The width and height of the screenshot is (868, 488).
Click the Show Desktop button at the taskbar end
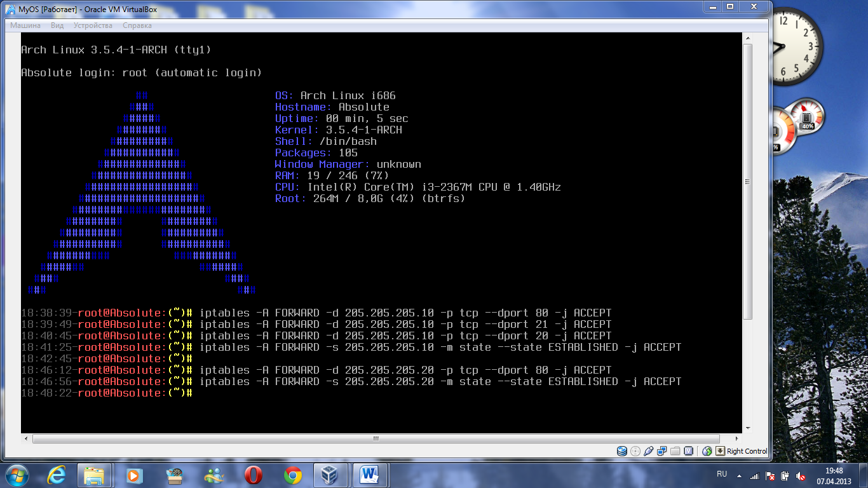point(863,475)
